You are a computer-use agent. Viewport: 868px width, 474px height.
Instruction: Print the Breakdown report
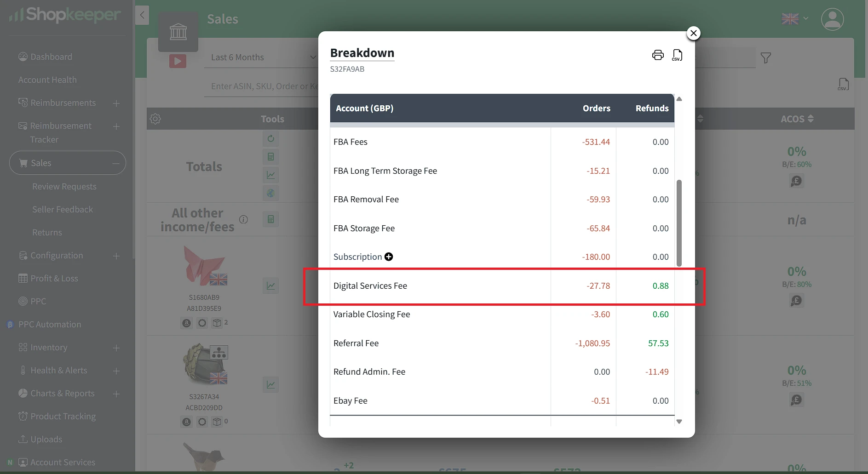point(658,55)
